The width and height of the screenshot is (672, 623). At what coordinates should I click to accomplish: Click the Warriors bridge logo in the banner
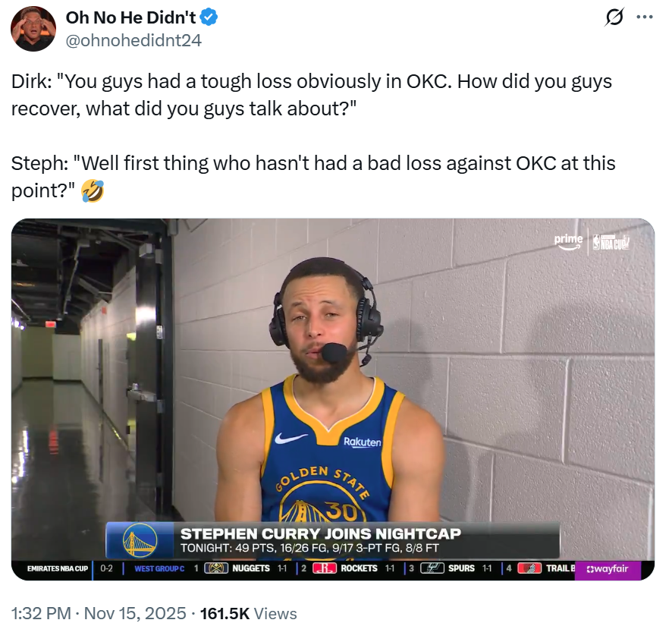click(140, 540)
